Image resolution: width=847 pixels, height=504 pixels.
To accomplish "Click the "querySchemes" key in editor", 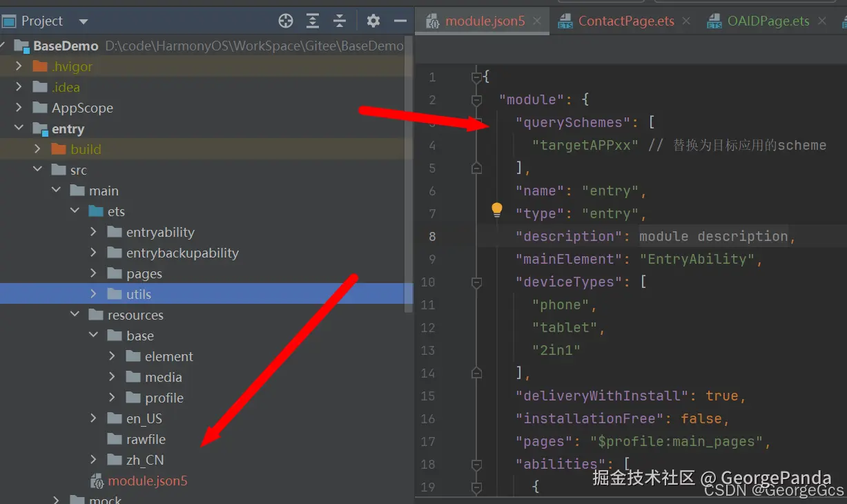I will (x=573, y=123).
